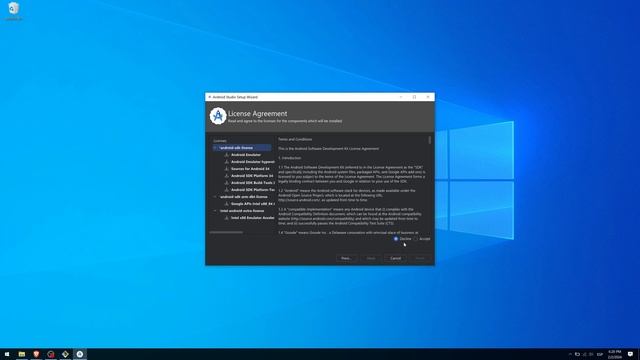This screenshot has width=640, height=360.
Task: Open File Explorer from the taskbar
Action: pyautogui.click(x=22, y=354)
